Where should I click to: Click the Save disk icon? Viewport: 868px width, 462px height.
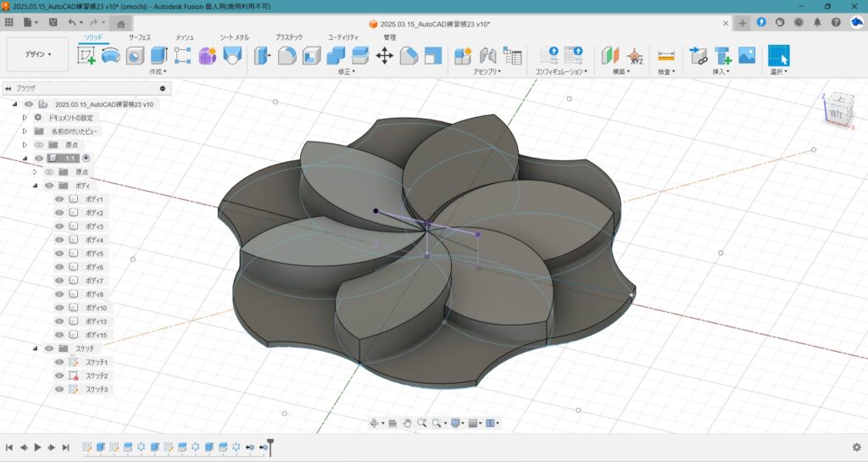[x=53, y=22]
